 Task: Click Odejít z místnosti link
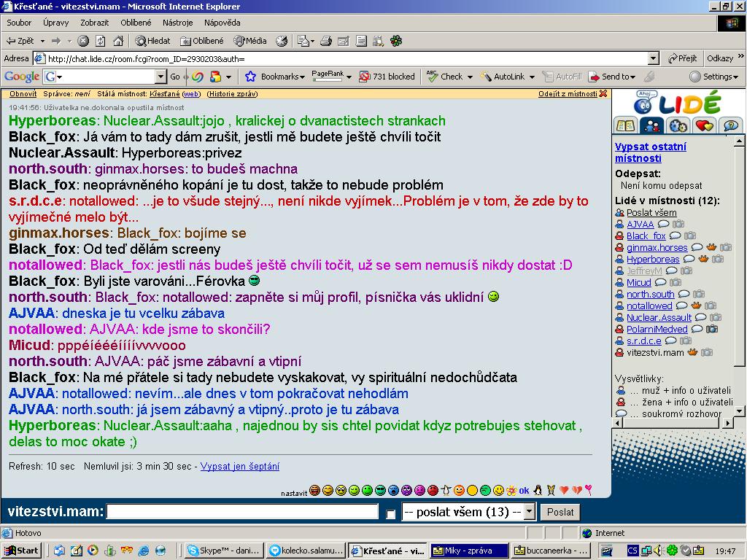568,94
